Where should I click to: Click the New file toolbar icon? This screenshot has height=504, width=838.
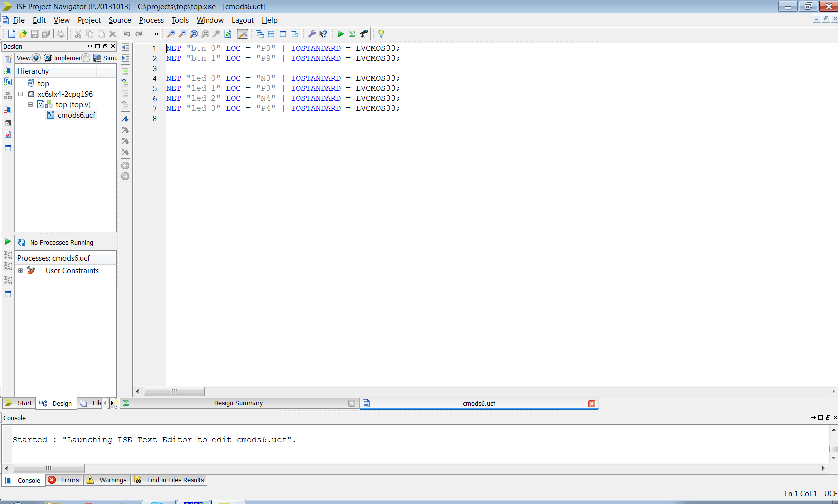(12, 34)
